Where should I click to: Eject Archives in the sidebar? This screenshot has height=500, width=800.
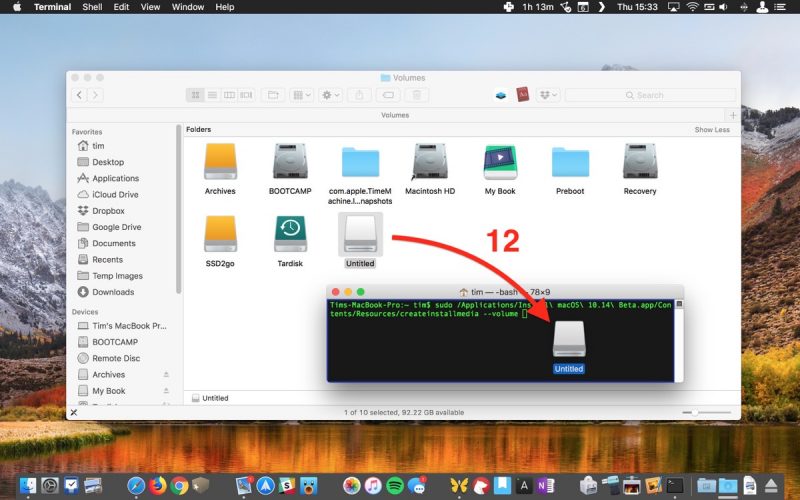166,374
